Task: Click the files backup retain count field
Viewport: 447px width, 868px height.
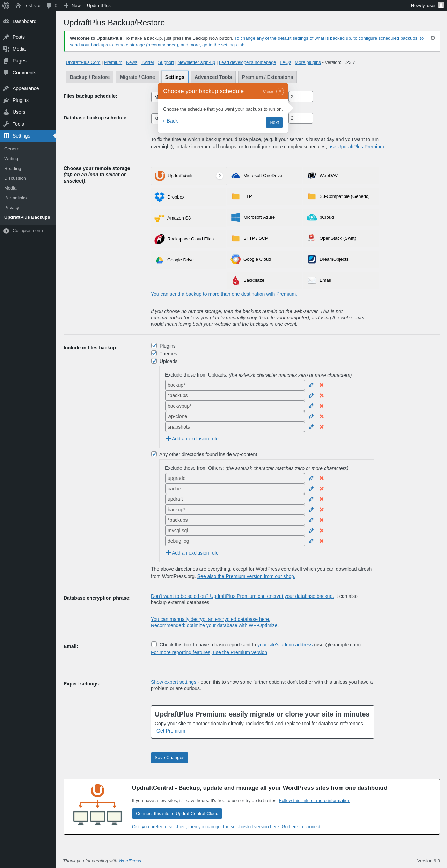Action: 301,97
